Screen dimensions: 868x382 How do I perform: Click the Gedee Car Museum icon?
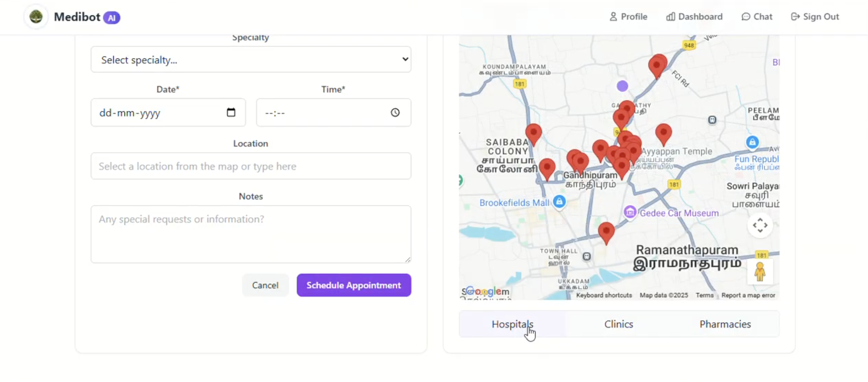click(630, 212)
